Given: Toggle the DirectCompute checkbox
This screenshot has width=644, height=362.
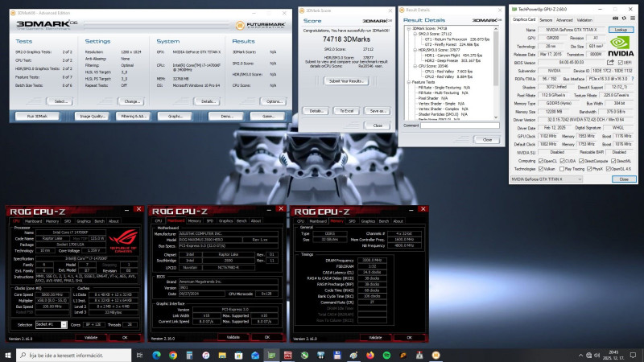Looking at the screenshot, I should [x=581, y=161].
